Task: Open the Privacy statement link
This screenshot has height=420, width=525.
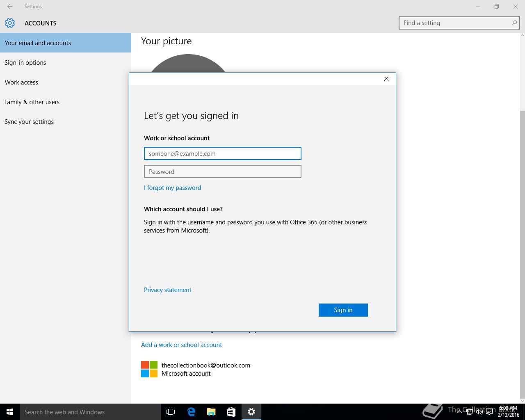Action: coord(167,290)
